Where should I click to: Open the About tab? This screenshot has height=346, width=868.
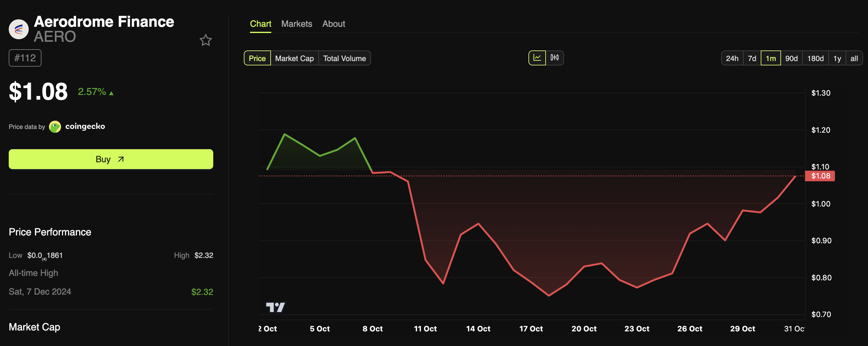click(334, 24)
